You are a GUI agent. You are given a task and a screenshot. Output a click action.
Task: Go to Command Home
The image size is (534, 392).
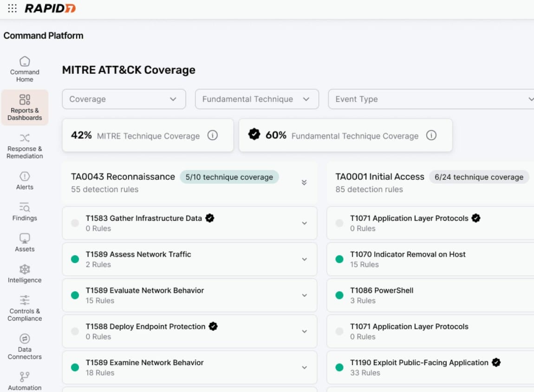[25, 70]
